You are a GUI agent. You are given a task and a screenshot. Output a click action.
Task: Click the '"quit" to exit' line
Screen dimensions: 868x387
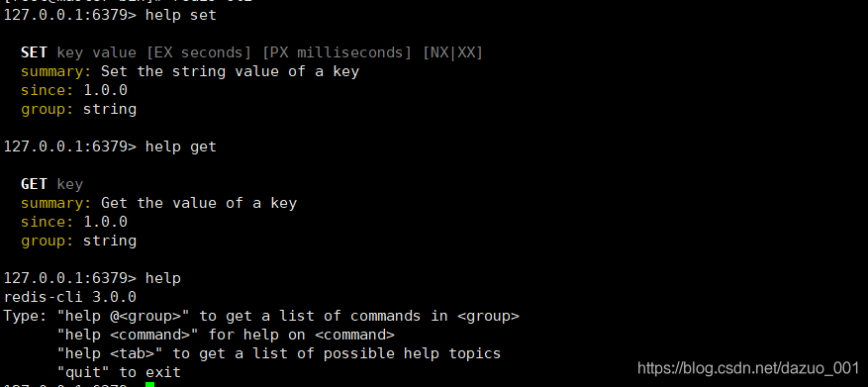point(119,372)
